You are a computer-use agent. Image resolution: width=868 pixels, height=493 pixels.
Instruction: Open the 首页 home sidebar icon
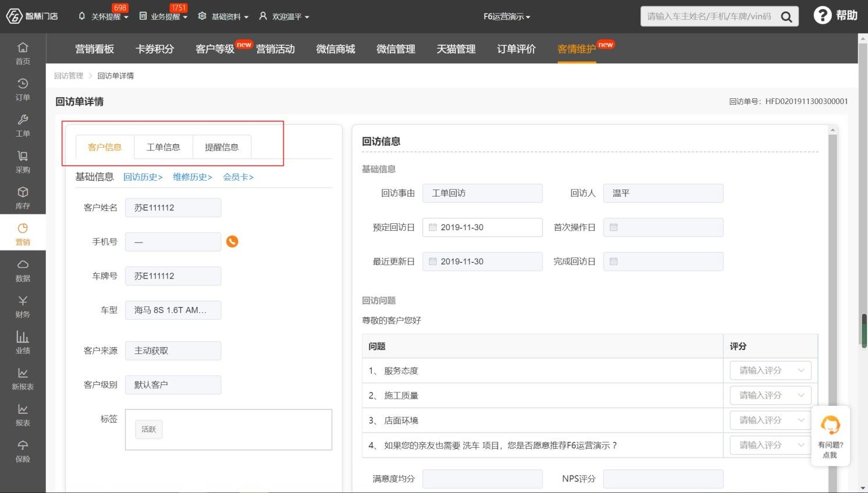pos(23,53)
